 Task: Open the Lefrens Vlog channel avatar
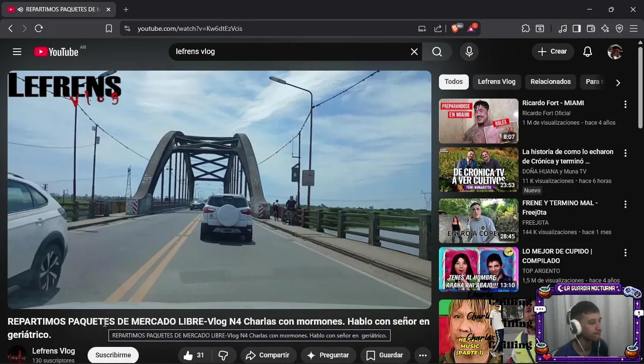[x=17, y=355]
